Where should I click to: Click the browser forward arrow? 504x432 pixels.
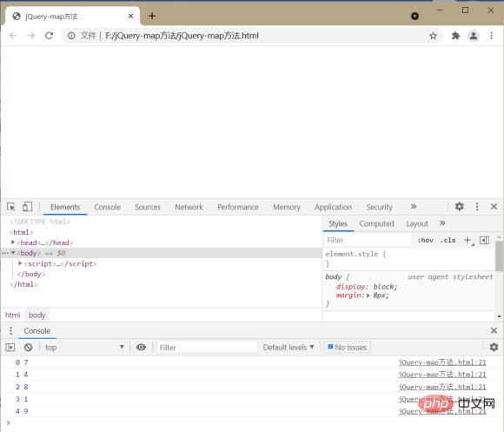tap(31, 36)
